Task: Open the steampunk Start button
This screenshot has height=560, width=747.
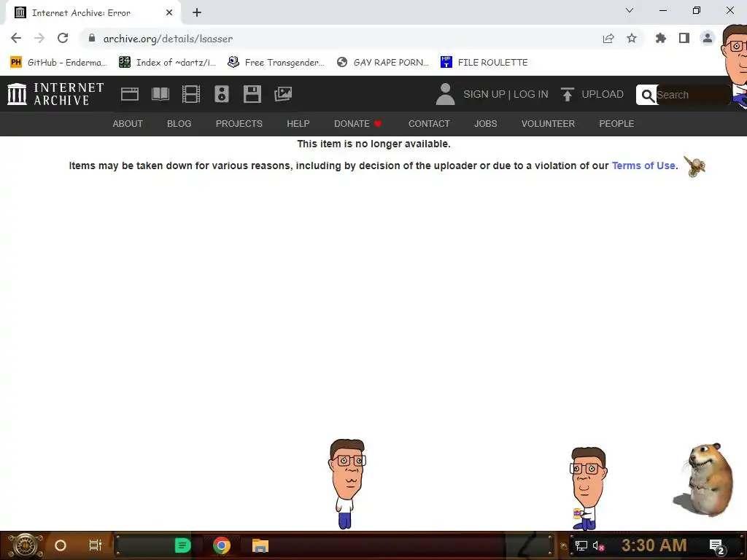Action: (x=26, y=545)
